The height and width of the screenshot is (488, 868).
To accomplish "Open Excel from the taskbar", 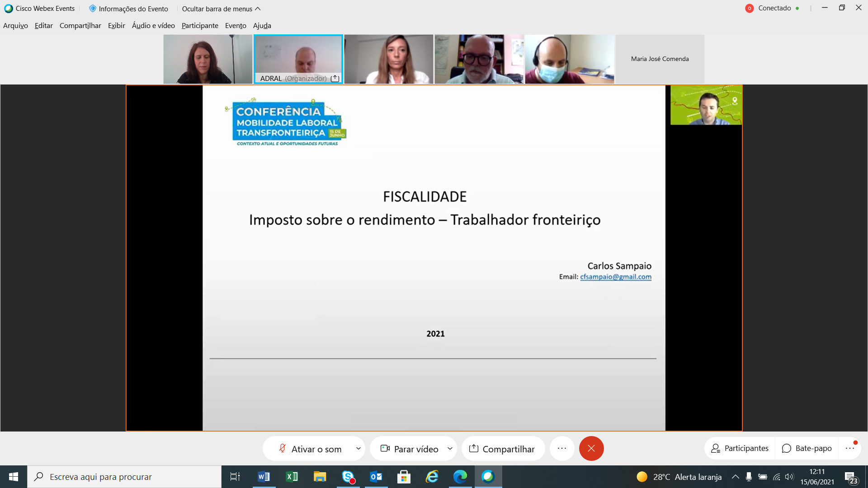I will pos(292,477).
